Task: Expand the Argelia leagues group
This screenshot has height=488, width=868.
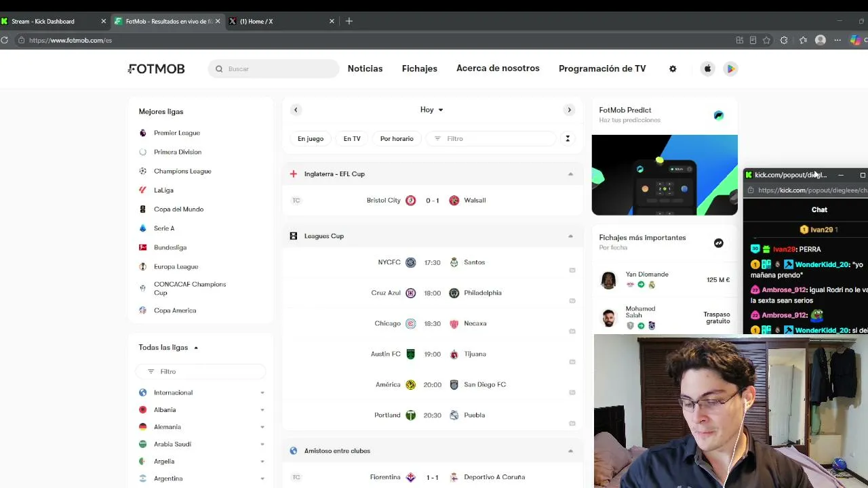Action: 262,462
